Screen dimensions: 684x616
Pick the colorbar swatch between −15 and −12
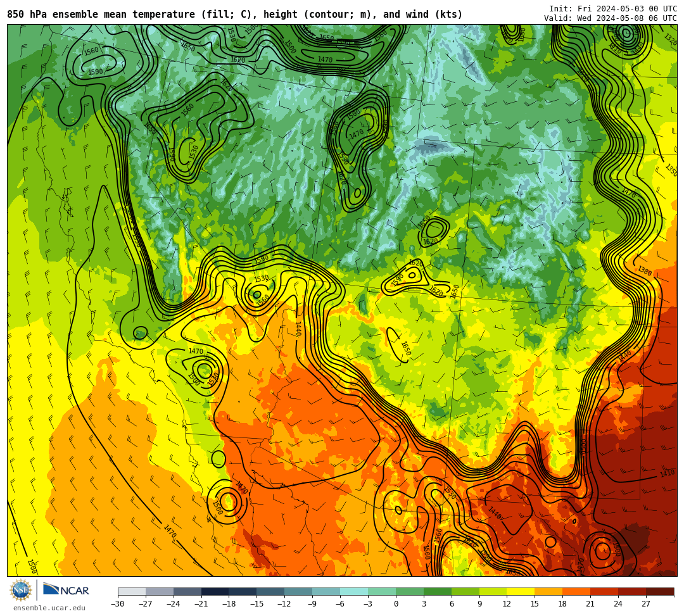(x=271, y=591)
